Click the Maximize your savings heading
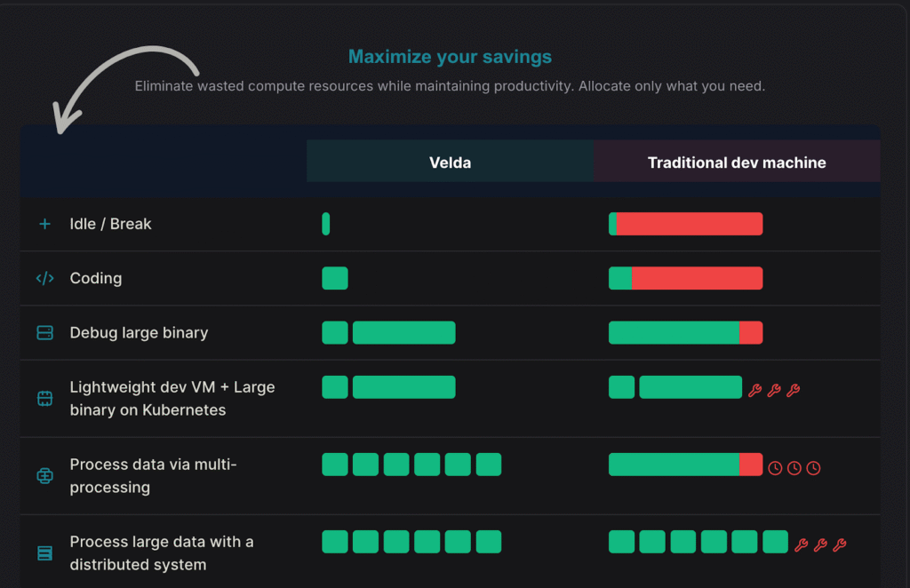Viewport: 910px width, 588px height. coord(451,56)
